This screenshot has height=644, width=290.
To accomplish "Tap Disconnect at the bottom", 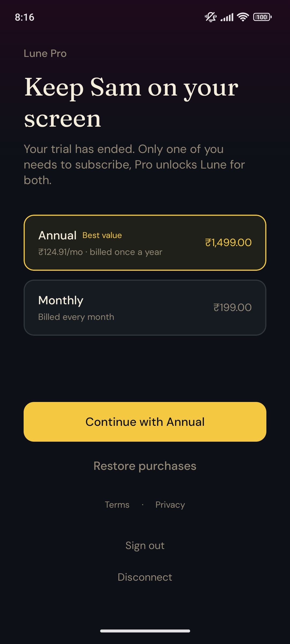I will (145, 577).
